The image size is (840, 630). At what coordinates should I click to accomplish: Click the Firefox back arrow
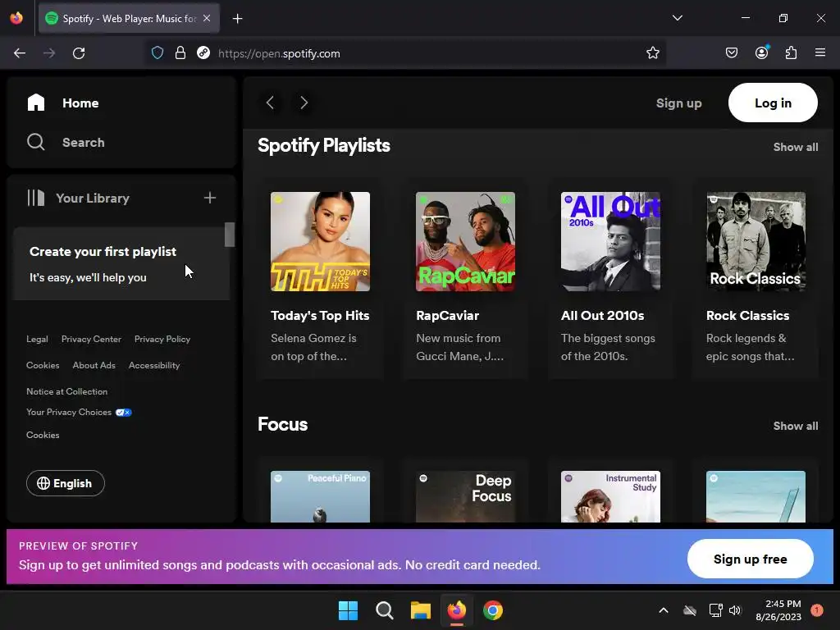click(20, 53)
